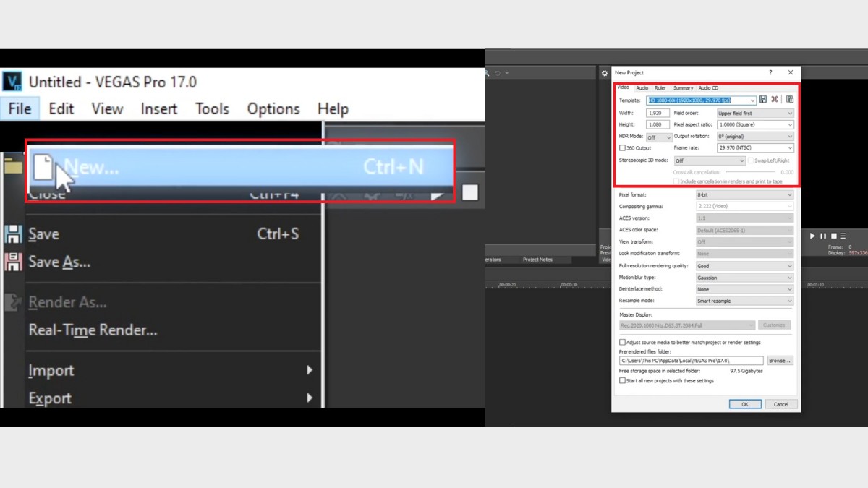Viewport: 868px width, 488px height.
Task: Switch to the Summary tab
Action: coord(683,88)
